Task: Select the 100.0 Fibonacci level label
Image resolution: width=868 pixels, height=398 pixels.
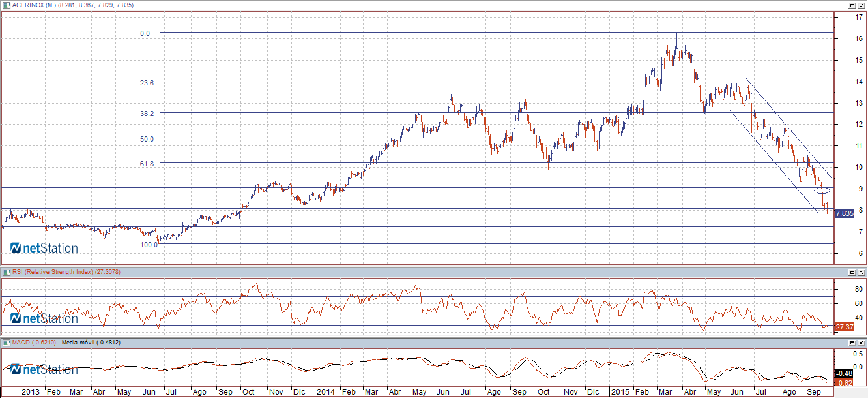Action: tap(149, 245)
